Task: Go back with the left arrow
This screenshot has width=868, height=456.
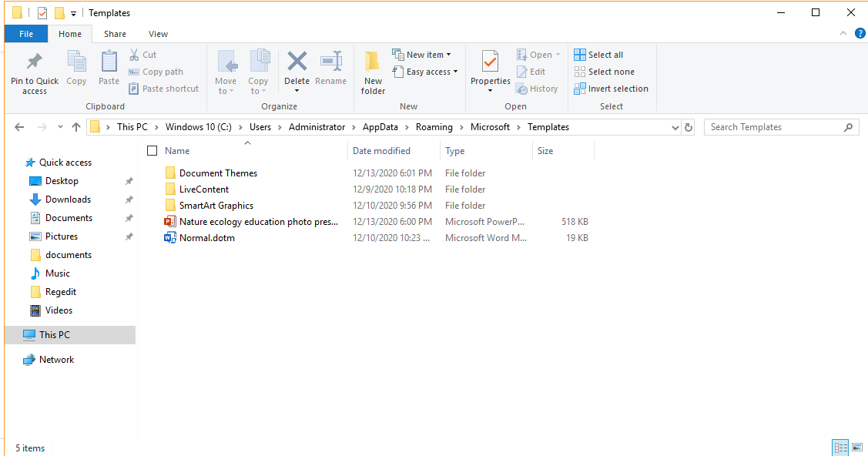Action: click(19, 127)
